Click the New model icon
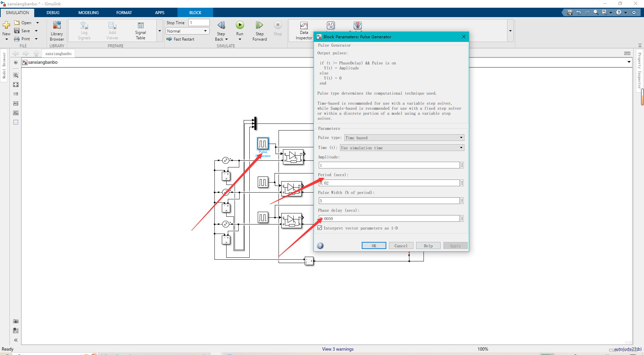The height and width of the screenshot is (355, 644). tap(6, 25)
